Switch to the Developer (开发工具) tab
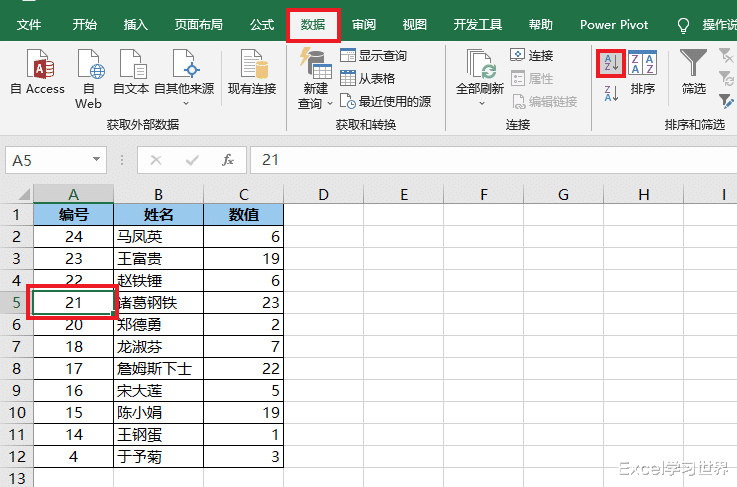This screenshot has height=487, width=737. pos(478,24)
